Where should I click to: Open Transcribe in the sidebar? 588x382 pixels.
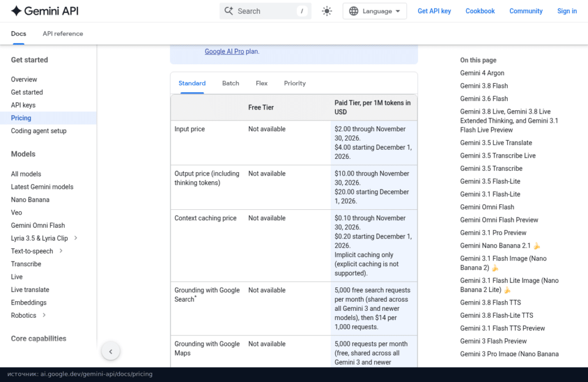pyautogui.click(x=26, y=264)
